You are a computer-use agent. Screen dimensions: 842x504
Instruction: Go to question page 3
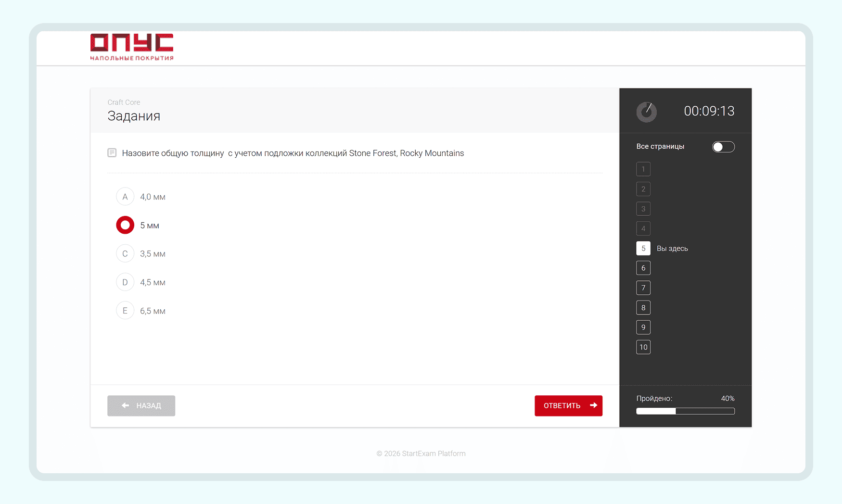point(643,209)
